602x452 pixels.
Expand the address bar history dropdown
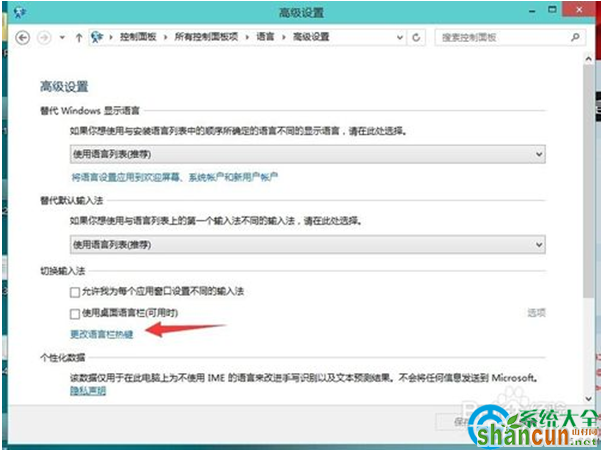pos(400,37)
